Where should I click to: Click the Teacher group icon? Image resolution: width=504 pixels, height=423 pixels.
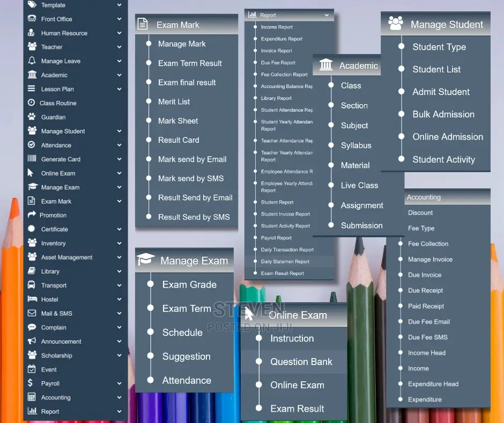32,46
